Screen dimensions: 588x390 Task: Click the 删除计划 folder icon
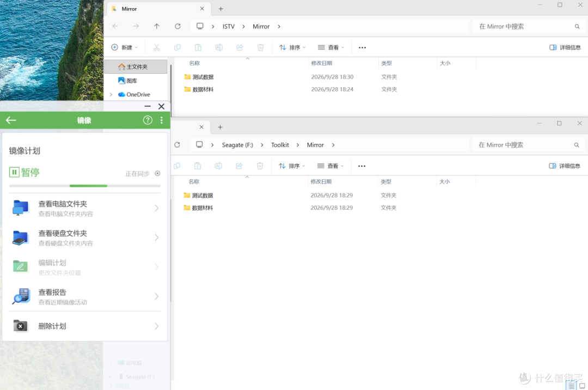(21, 326)
